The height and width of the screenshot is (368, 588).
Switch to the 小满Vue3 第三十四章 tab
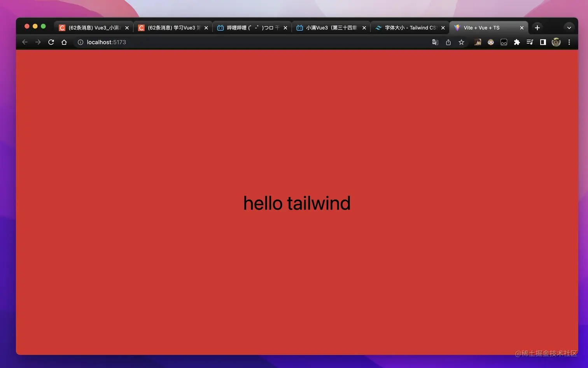[331, 28]
